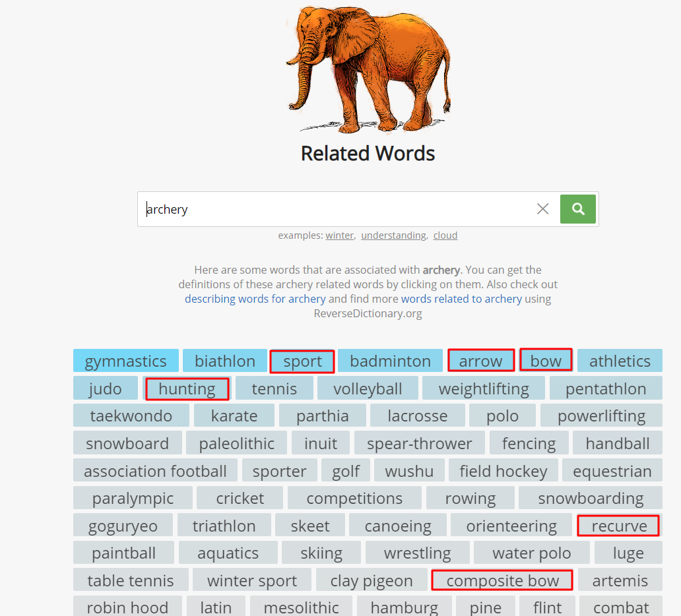This screenshot has height=616, width=681.
Task: Click the orange elephant logo
Action: pos(370,66)
